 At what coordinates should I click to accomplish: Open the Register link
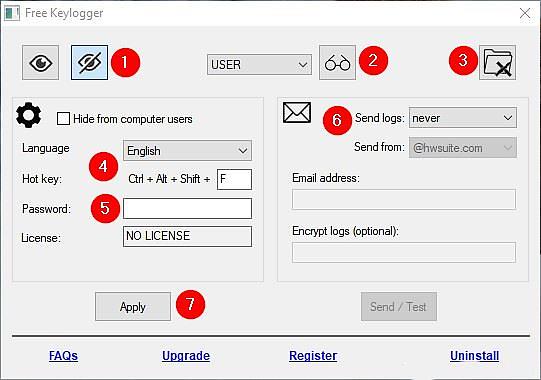[x=313, y=355]
